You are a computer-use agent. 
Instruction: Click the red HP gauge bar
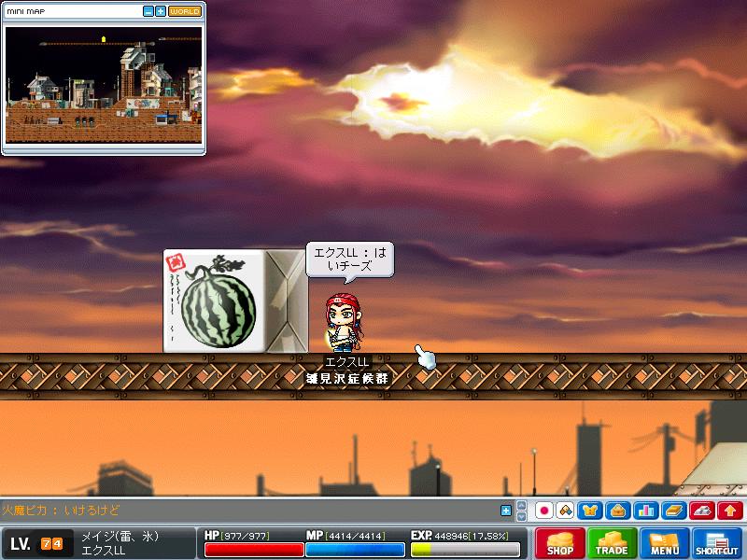[254, 550]
